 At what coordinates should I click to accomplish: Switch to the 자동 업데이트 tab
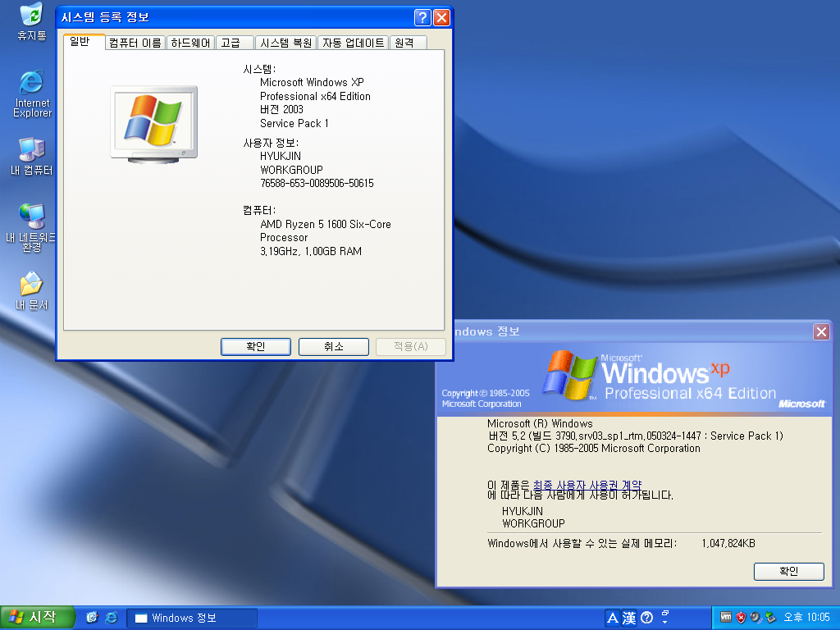point(354,43)
